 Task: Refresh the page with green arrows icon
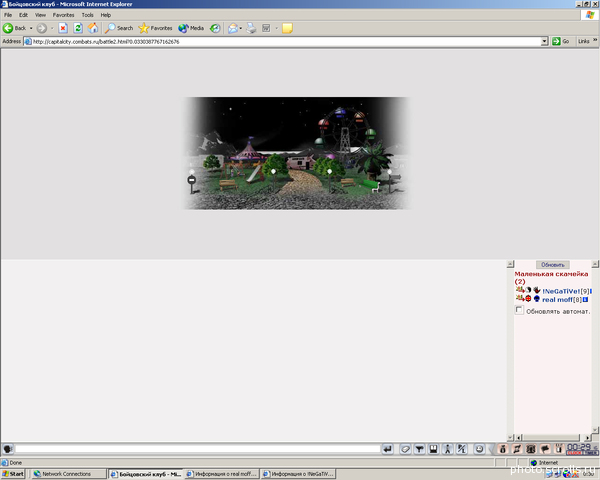[x=78, y=28]
